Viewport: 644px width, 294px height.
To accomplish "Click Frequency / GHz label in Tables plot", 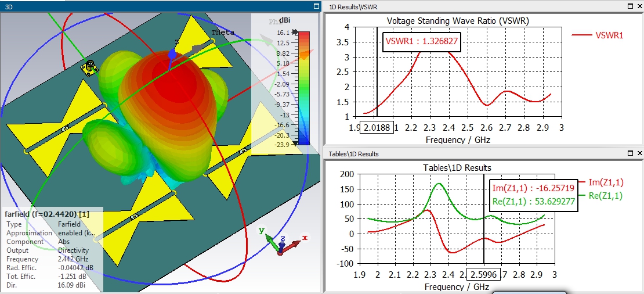I will click(457, 286).
